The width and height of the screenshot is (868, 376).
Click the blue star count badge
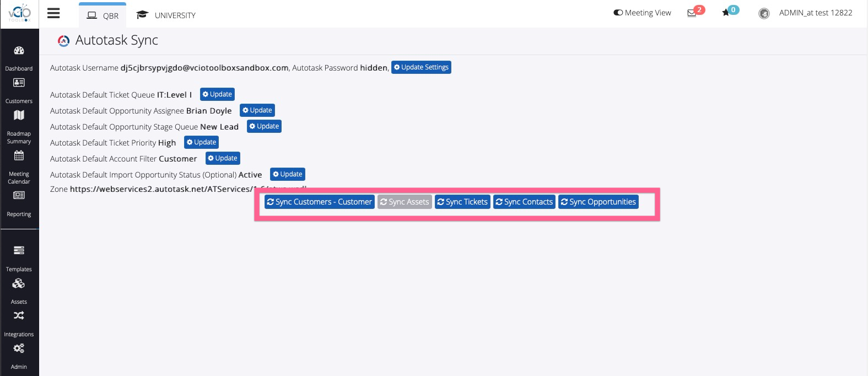pos(733,9)
